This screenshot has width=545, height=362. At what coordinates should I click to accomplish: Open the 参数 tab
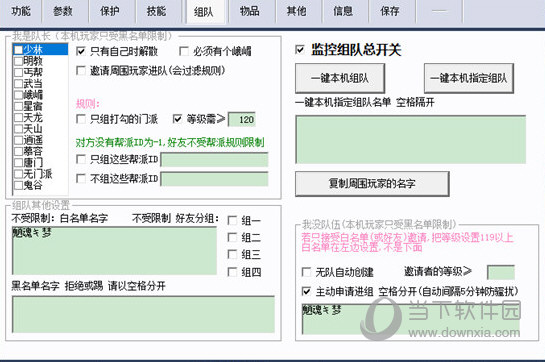63,11
